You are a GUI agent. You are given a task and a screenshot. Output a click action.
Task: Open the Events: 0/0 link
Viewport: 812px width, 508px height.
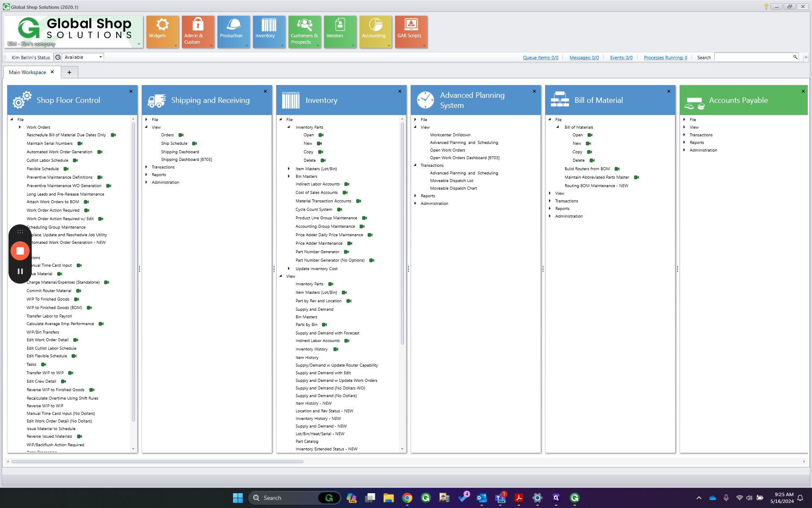pyautogui.click(x=621, y=58)
